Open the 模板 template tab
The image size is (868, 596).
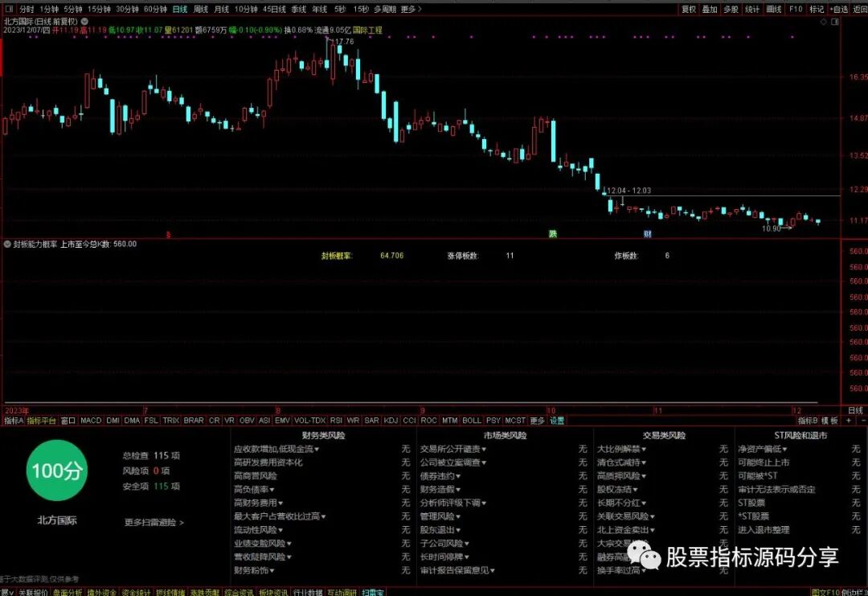click(x=829, y=421)
